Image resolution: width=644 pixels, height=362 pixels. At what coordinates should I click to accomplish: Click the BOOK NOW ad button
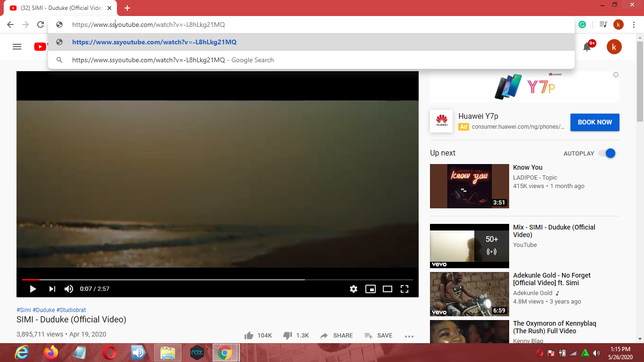595,122
